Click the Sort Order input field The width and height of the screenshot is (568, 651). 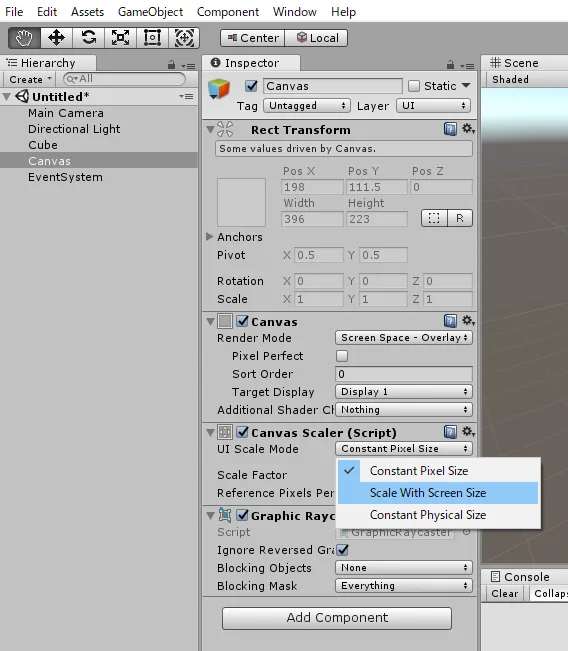(404, 374)
